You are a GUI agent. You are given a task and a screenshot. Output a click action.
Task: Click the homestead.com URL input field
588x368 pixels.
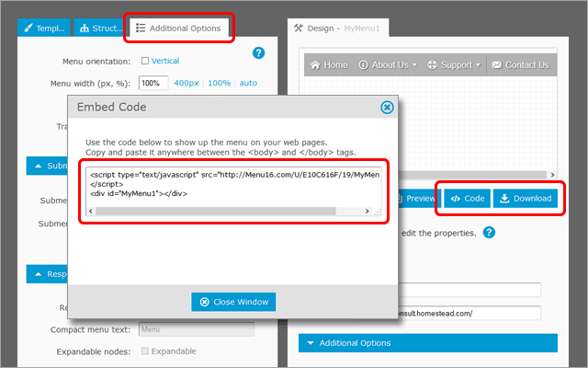469,313
